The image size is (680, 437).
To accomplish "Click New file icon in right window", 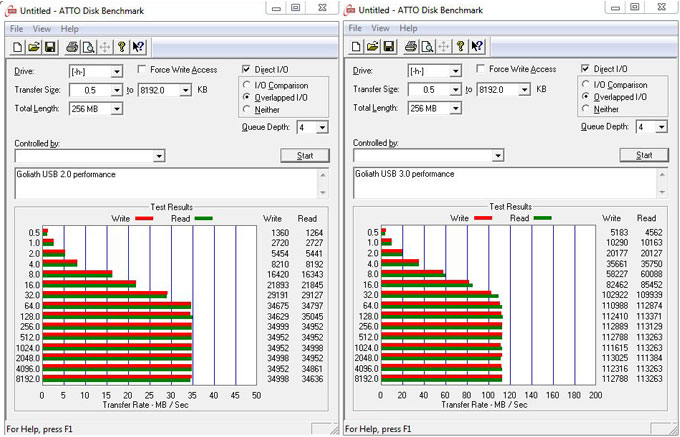I will click(356, 46).
